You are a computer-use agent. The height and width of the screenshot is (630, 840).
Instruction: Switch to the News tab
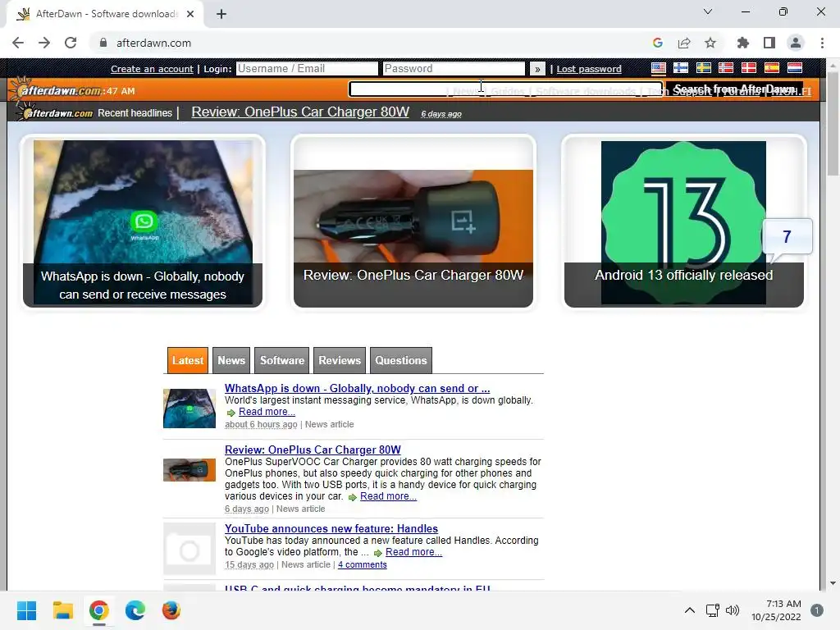click(231, 360)
